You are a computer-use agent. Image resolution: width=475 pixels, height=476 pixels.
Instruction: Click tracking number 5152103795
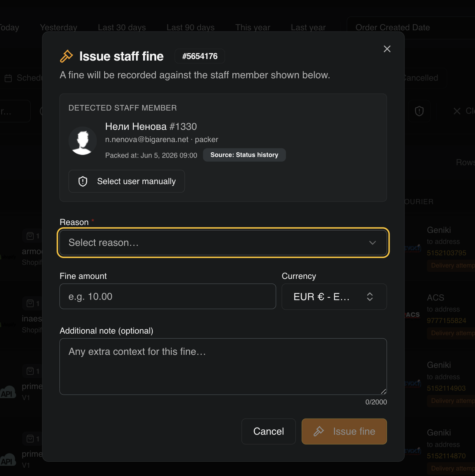point(446,253)
